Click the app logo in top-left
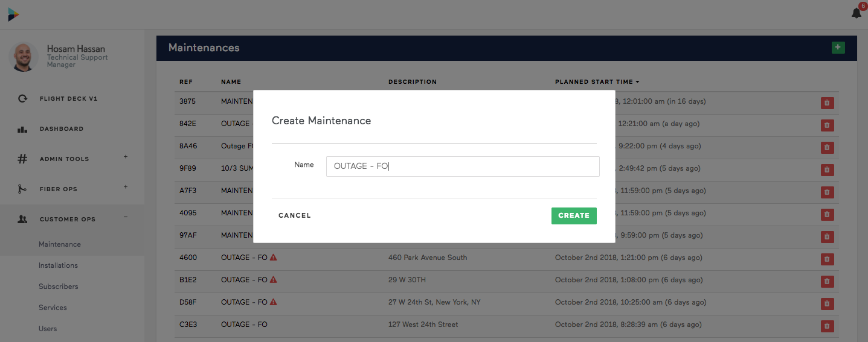Viewport: 868px width, 342px height. click(x=13, y=14)
